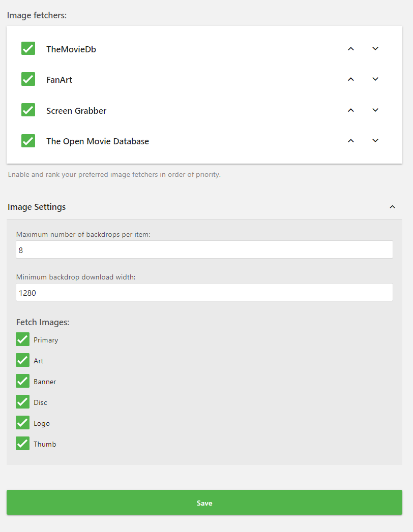Disable The Open Movie Database fetcher
This screenshot has width=413, height=532.
pos(28,141)
